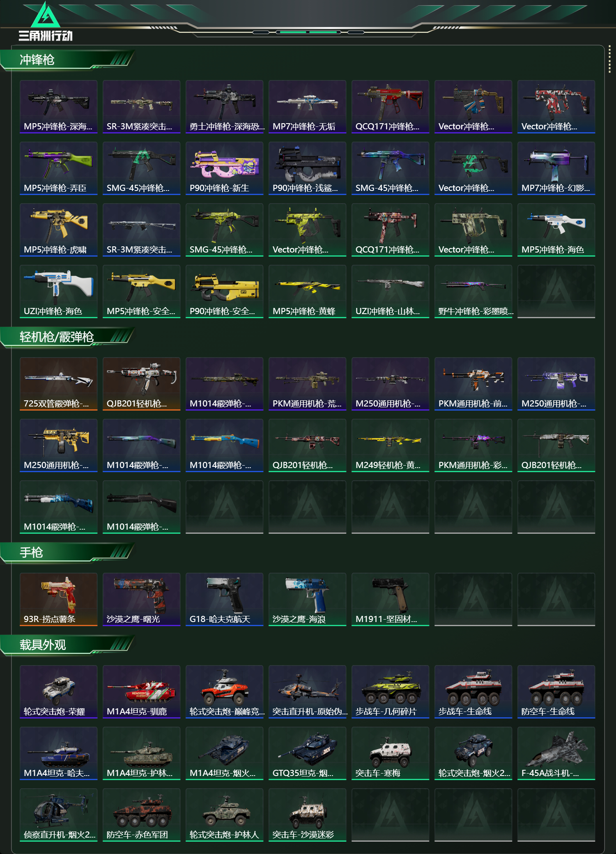Open the P90冲锋枪-新生 skin tile

224,168
